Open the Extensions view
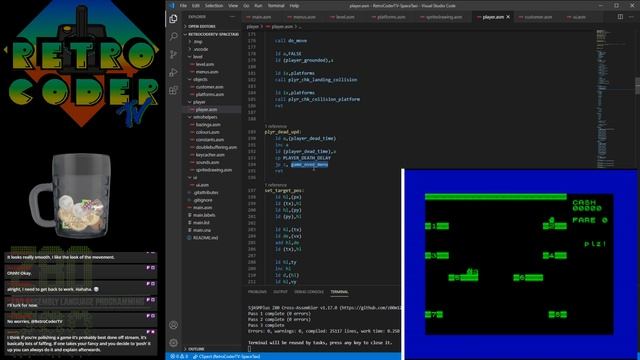The image size is (640, 360). coord(173,90)
